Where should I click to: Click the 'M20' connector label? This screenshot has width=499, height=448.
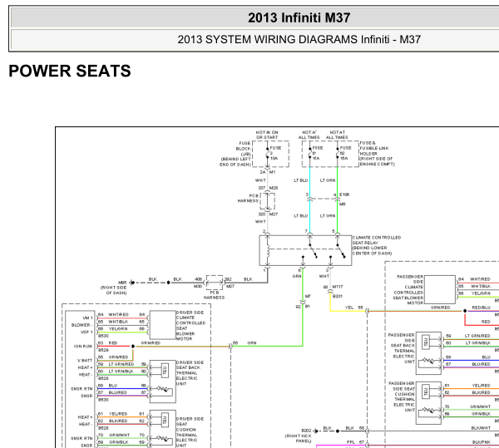pyautogui.click(x=274, y=188)
